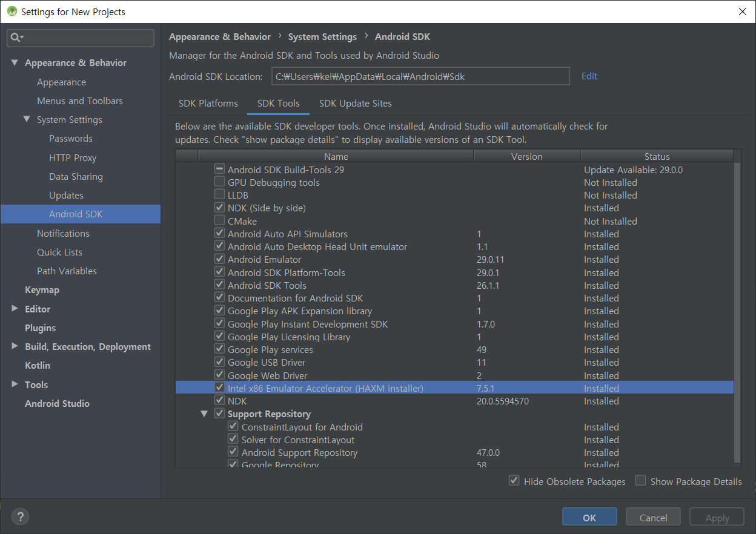The width and height of the screenshot is (756, 534).
Task: Select the Android SDK Platform-Tools row name
Action: tap(287, 272)
